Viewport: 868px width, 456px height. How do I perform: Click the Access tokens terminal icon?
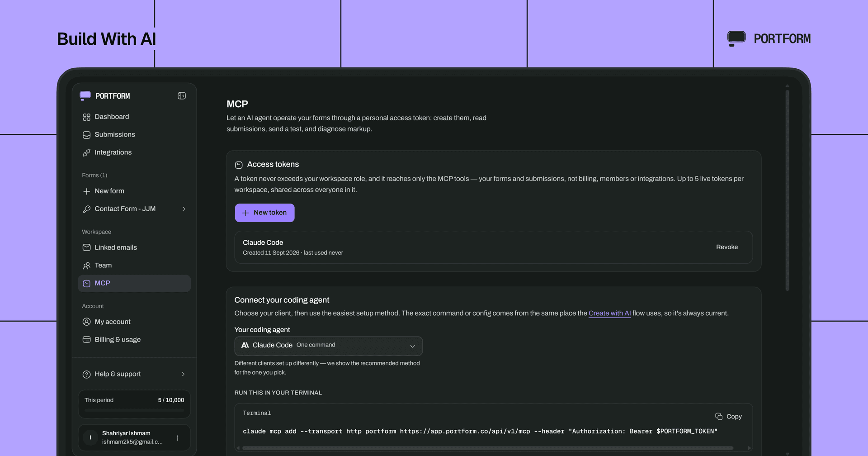tap(239, 165)
